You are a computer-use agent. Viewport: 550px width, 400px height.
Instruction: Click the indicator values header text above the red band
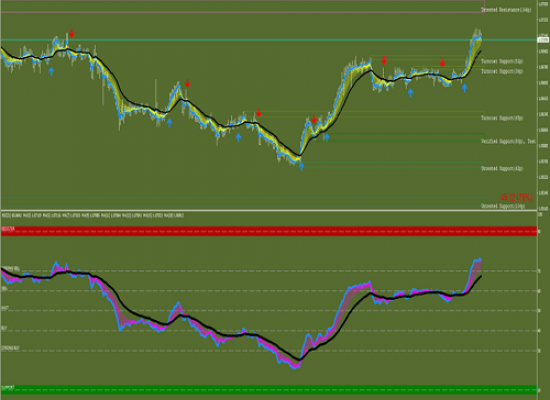point(92,215)
